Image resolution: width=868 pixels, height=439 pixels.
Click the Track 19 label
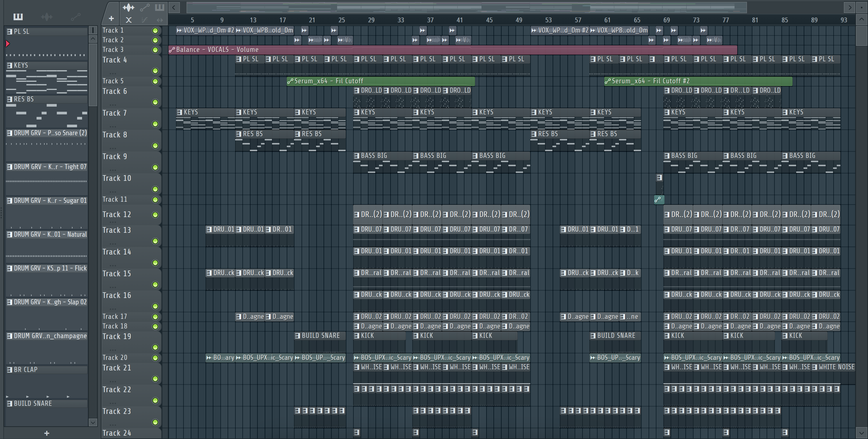[x=116, y=337]
